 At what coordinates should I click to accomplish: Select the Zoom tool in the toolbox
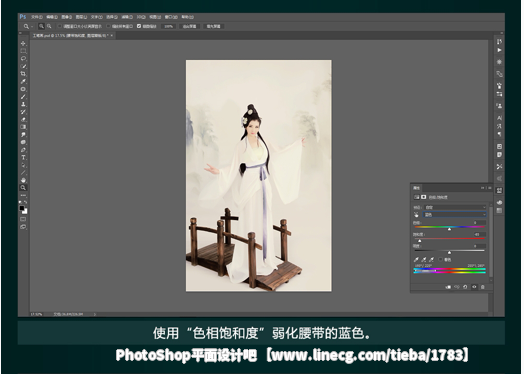pos(23,188)
